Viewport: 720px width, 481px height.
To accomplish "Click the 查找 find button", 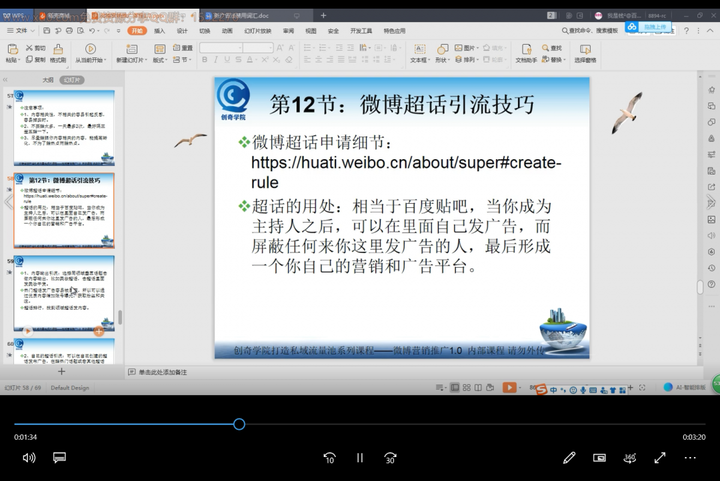I will click(x=551, y=48).
